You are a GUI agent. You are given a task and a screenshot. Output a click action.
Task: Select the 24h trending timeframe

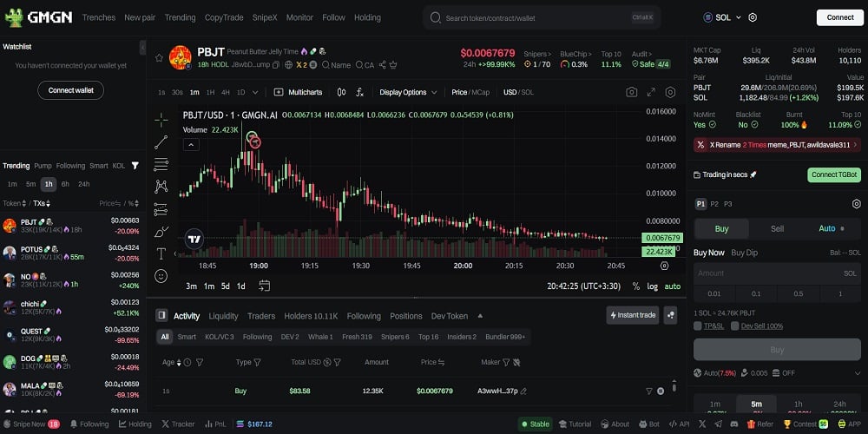point(83,184)
